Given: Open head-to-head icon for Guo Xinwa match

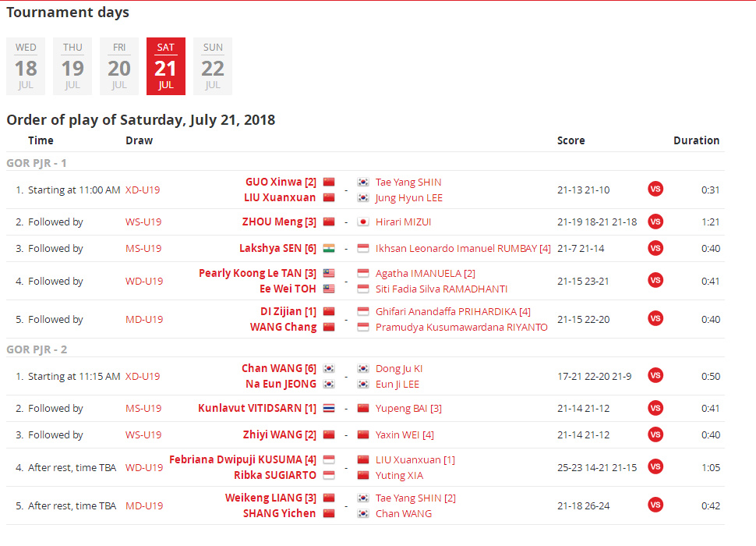Looking at the screenshot, I should [x=655, y=190].
